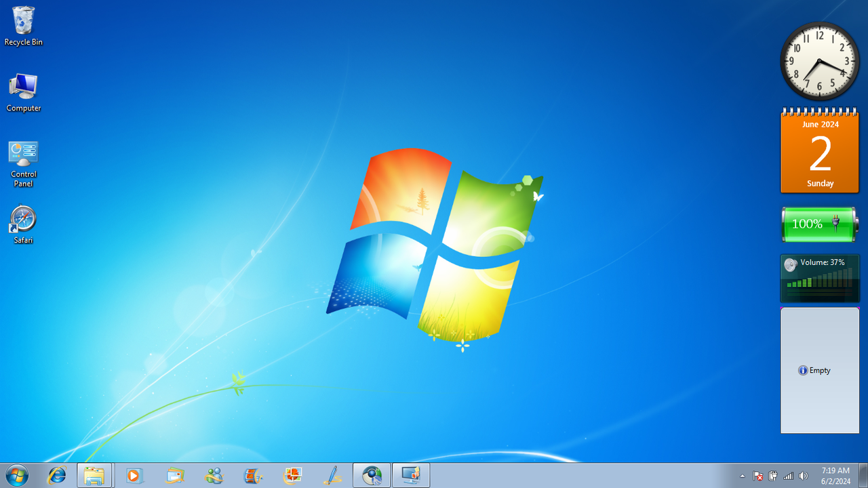This screenshot has height=488, width=868.
Task: Select the Control Panel desktop icon
Action: (x=23, y=164)
